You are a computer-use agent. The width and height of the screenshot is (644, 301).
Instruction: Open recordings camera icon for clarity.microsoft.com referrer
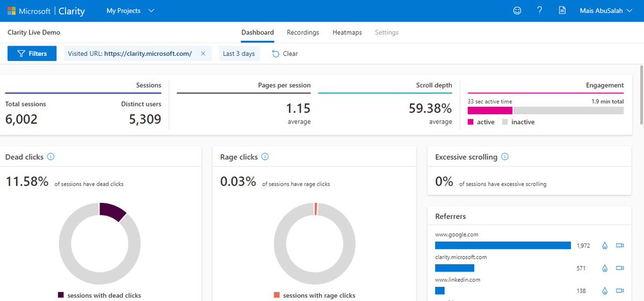[620, 268]
